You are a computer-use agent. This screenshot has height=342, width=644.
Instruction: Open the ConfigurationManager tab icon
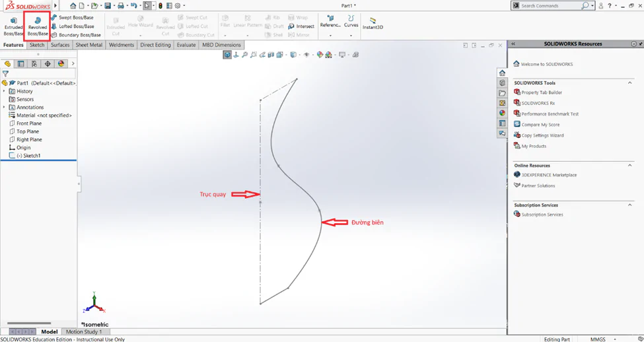34,63
